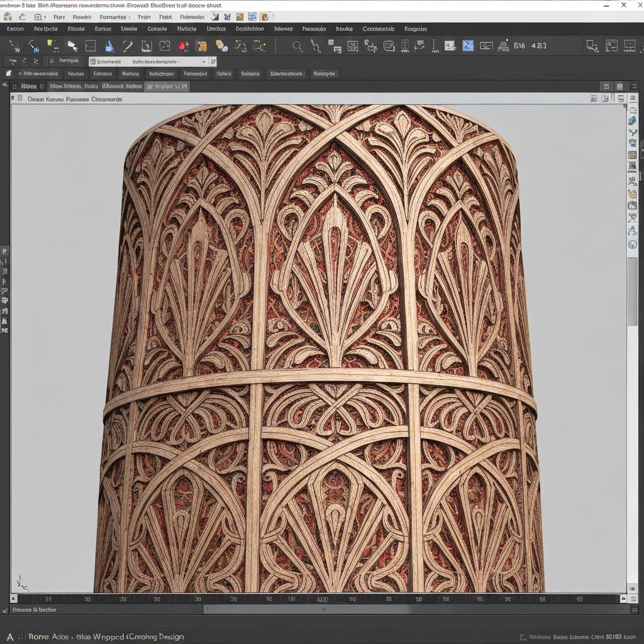Click the orange image icon in right sidebar
Viewport: 644px width, 644px height.
632,155
